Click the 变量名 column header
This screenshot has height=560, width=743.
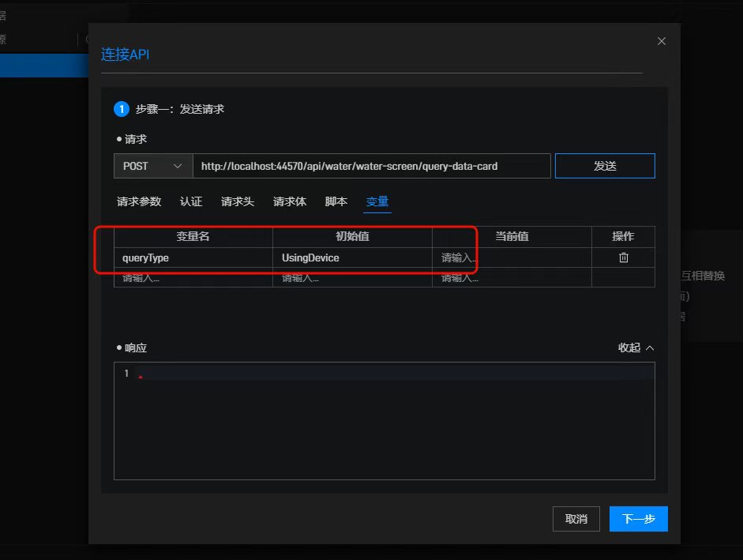tap(193, 236)
